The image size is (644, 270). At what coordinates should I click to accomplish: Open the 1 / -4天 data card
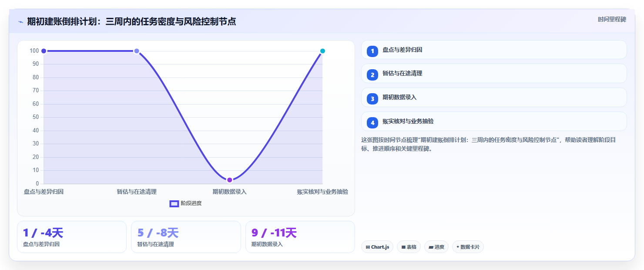(x=72, y=237)
